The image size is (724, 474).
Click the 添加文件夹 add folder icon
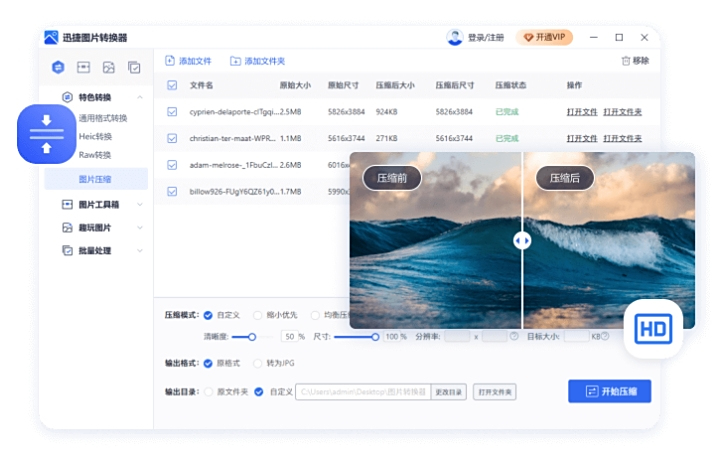point(235,61)
